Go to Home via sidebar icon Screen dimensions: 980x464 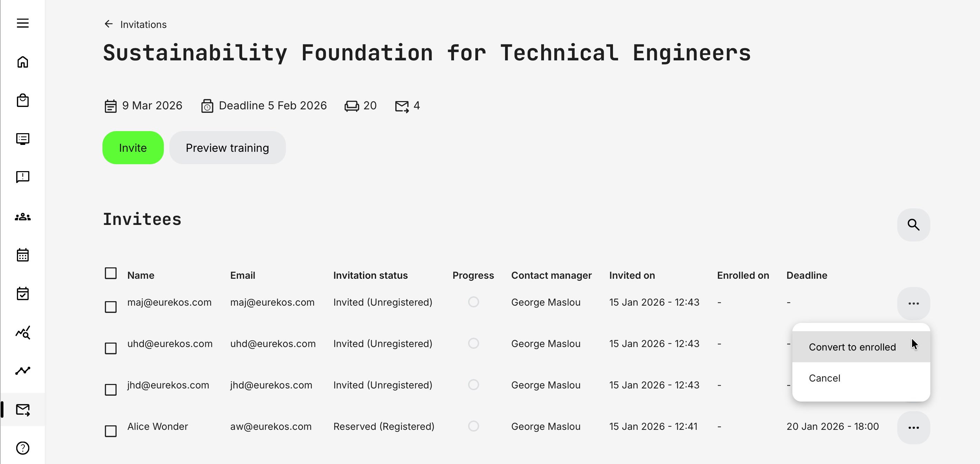pos(23,62)
